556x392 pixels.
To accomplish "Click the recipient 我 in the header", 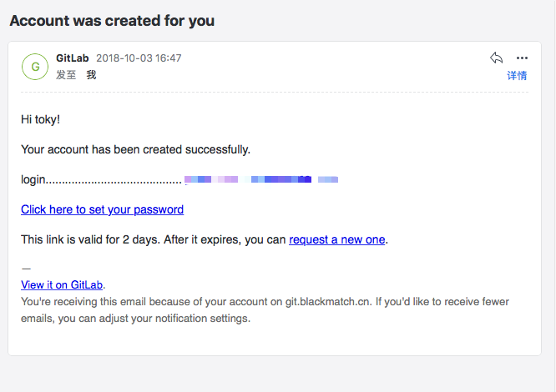I will click(91, 74).
